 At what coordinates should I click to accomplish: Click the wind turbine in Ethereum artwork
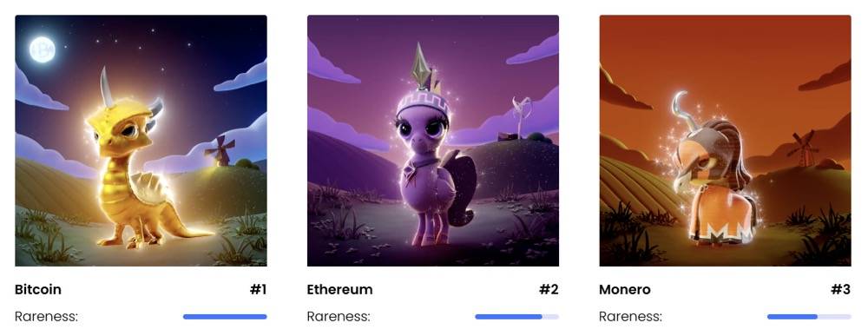pos(520,116)
